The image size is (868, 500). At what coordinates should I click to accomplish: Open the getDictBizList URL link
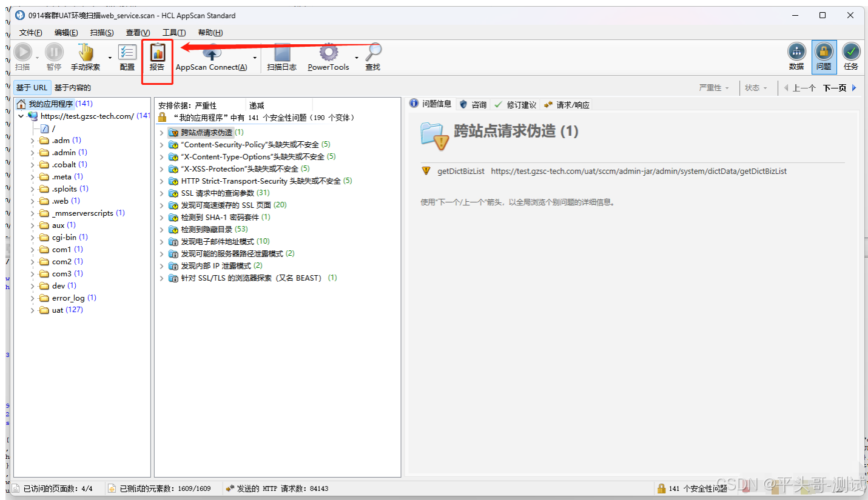coord(639,172)
